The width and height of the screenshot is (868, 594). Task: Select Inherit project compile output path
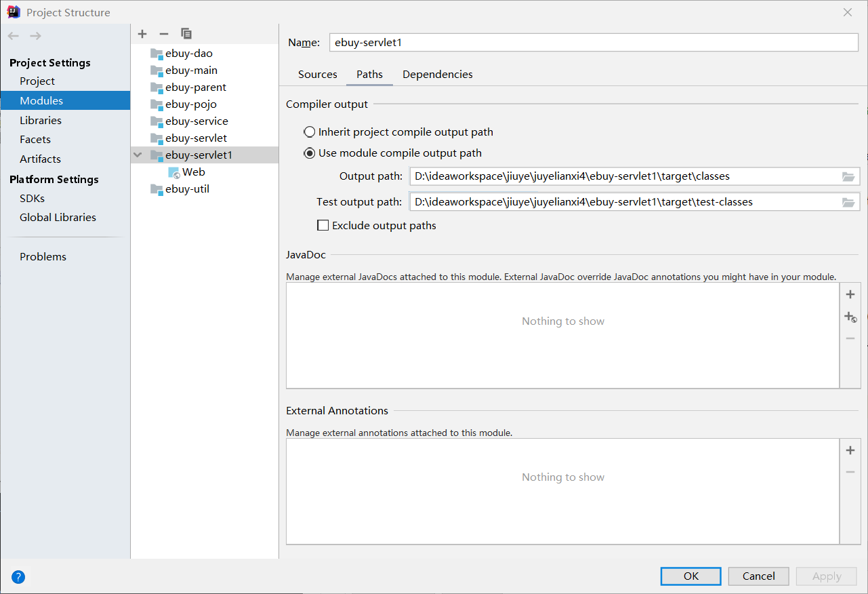(310, 132)
